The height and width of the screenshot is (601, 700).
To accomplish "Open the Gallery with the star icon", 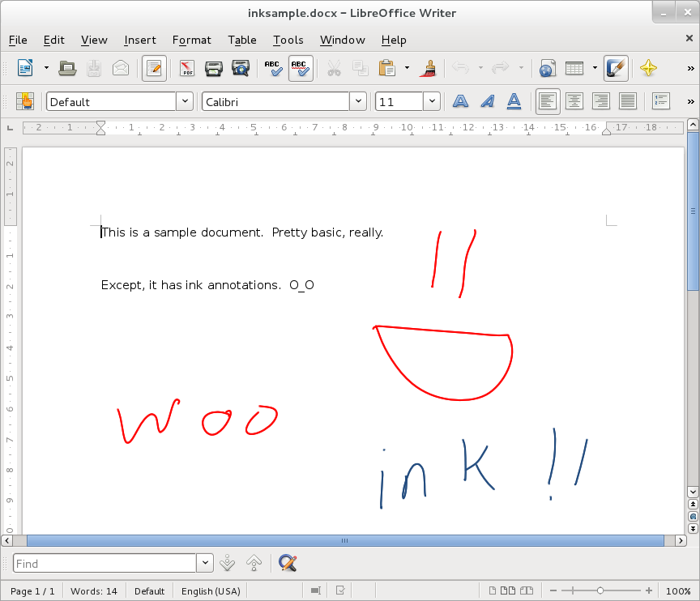I will [x=648, y=68].
